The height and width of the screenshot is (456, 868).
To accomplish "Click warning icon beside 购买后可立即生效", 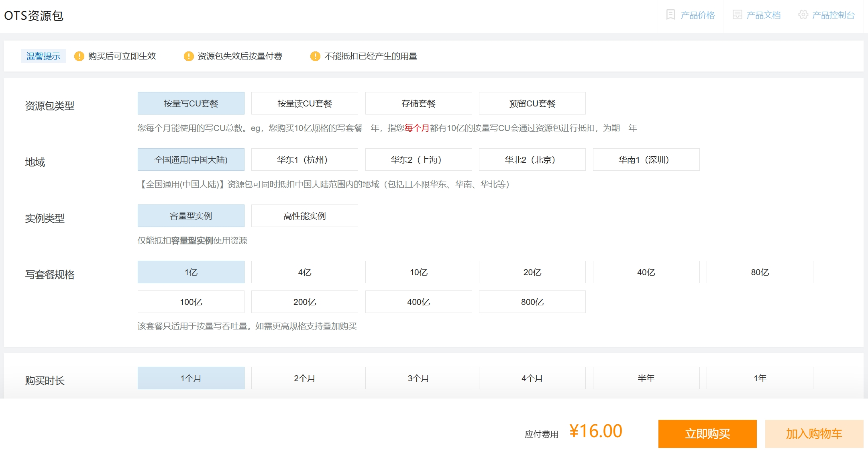I will point(79,56).
